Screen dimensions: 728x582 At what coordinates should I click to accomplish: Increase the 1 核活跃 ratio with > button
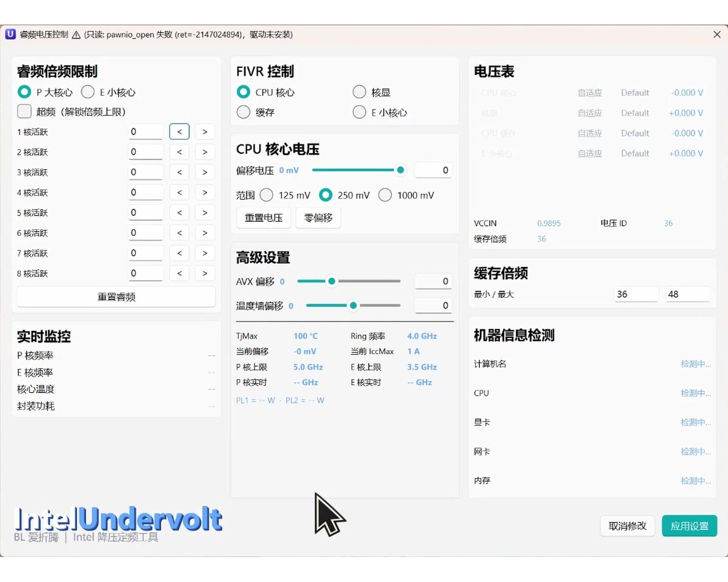tap(205, 132)
